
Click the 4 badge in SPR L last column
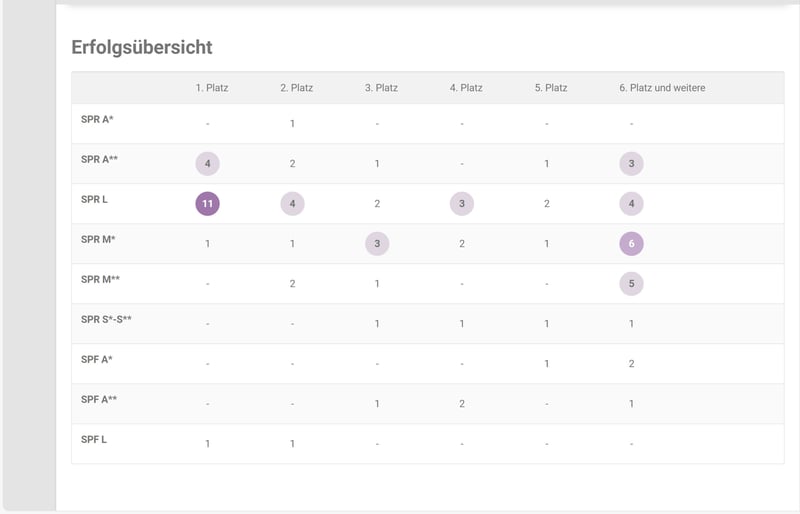coord(631,204)
